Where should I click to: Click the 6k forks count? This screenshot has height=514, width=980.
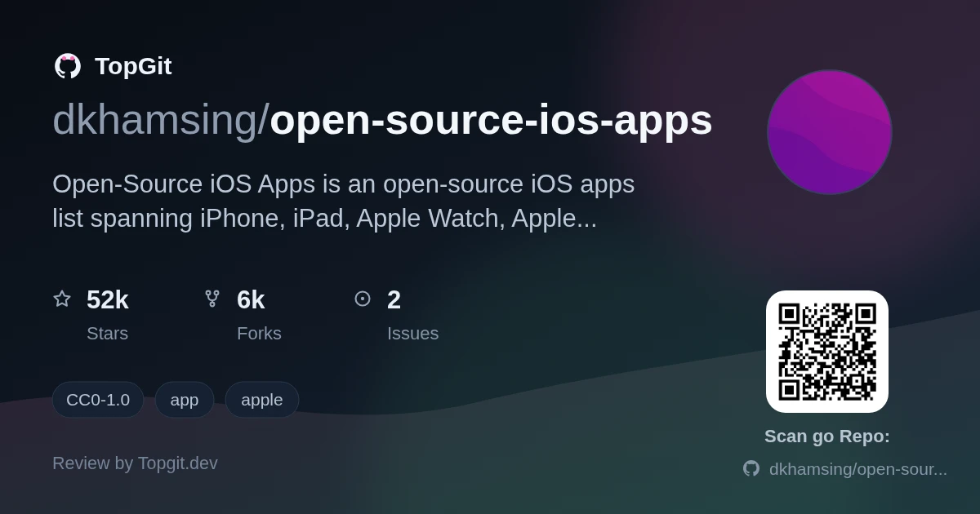(251, 299)
